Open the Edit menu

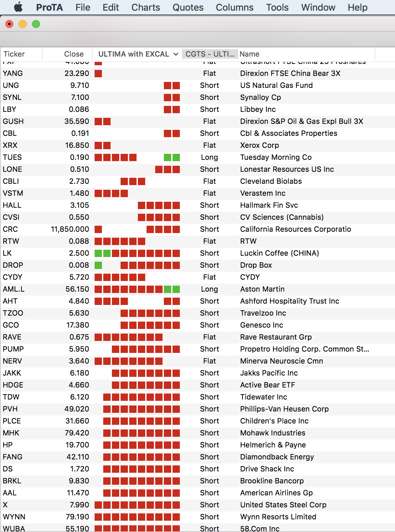[x=111, y=7]
